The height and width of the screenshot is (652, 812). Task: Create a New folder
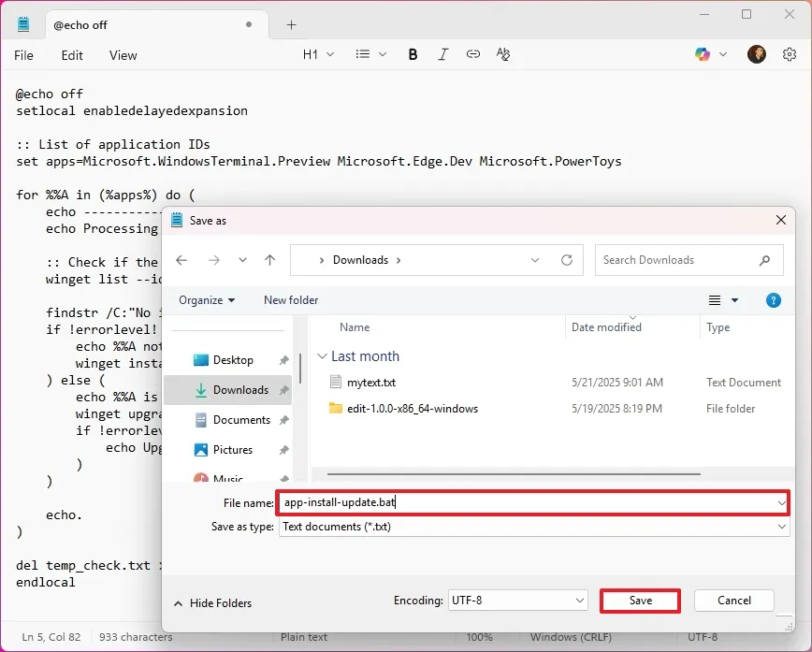click(x=291, y=300)
